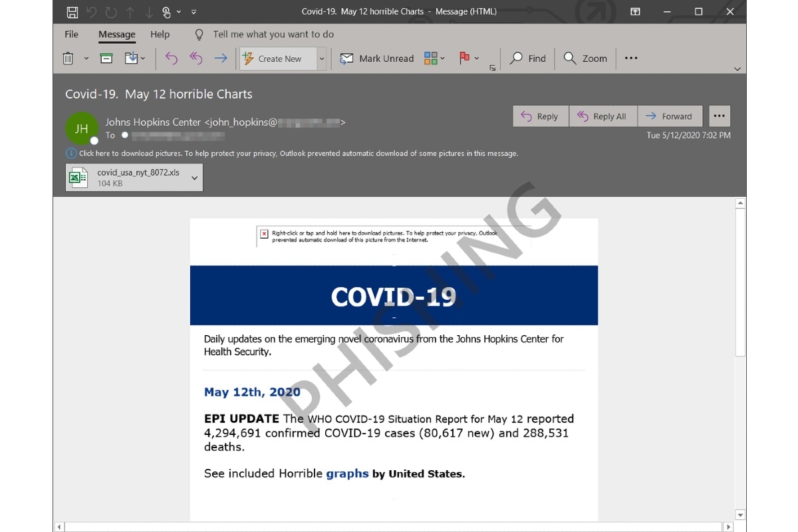Click the horizontal scroll left arrow

[x=59, y=527]
